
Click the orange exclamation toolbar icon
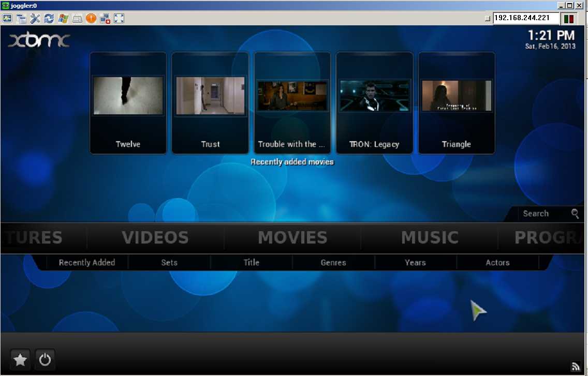pos(91,19)
